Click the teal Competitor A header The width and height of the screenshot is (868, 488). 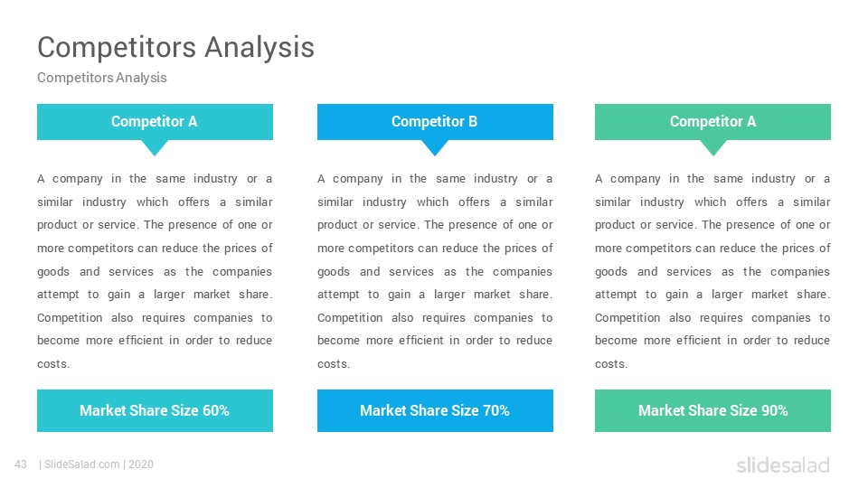(155, 122)
